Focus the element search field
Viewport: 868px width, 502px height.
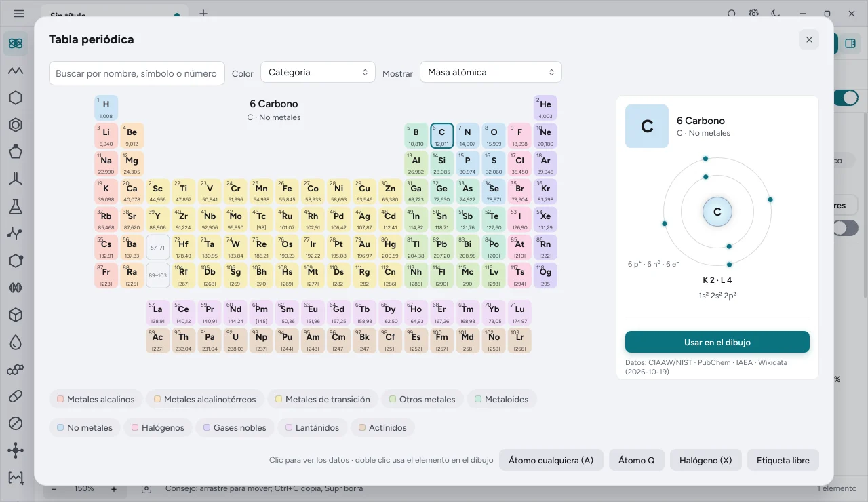137,73
